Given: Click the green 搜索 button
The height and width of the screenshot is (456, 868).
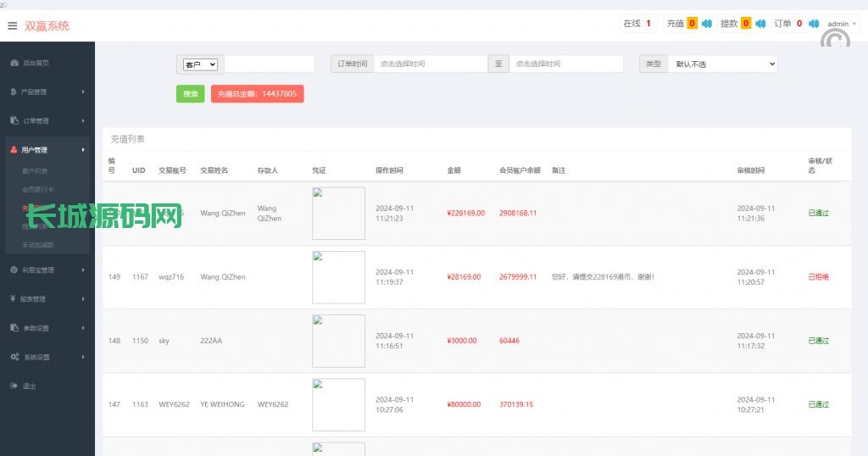Looking at the screenshot, I should point(190,94).
